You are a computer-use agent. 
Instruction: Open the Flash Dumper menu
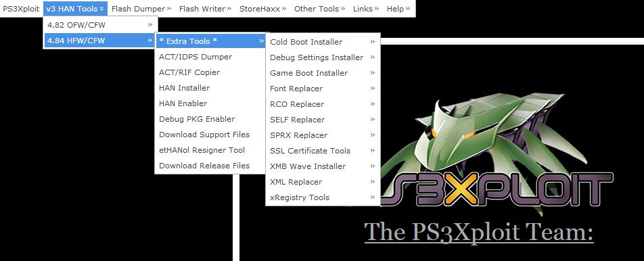[x=141, y=9]
